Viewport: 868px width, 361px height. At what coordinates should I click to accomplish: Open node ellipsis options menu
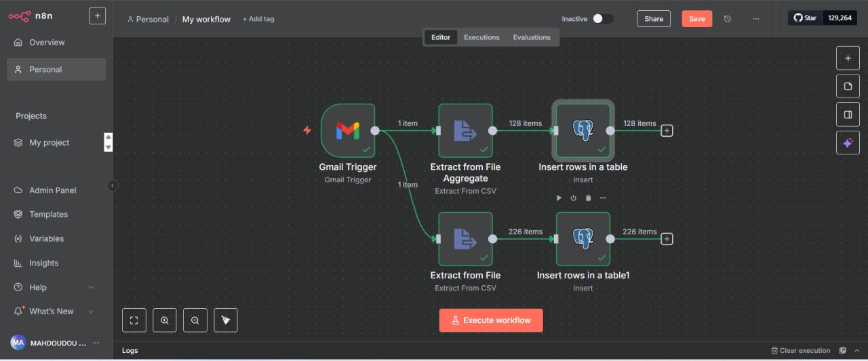(602, 198)
